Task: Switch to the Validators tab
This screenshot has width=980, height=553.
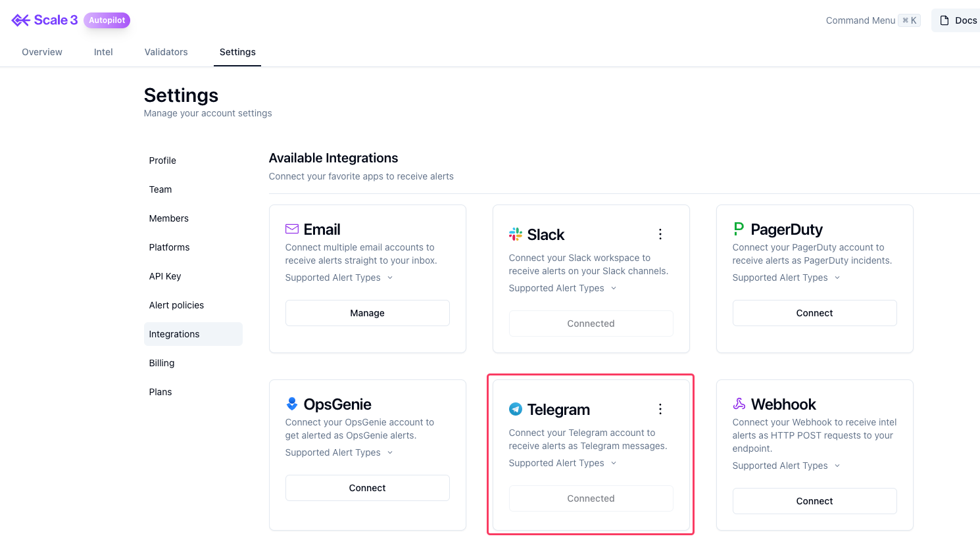Action: pyautogui.click(x=166, y=52)
